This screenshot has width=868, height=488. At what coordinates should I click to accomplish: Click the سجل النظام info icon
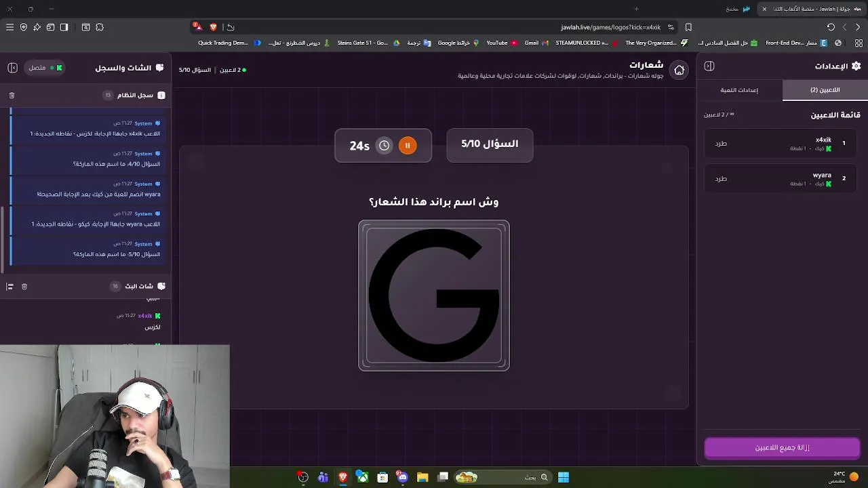tap(161, 96)
